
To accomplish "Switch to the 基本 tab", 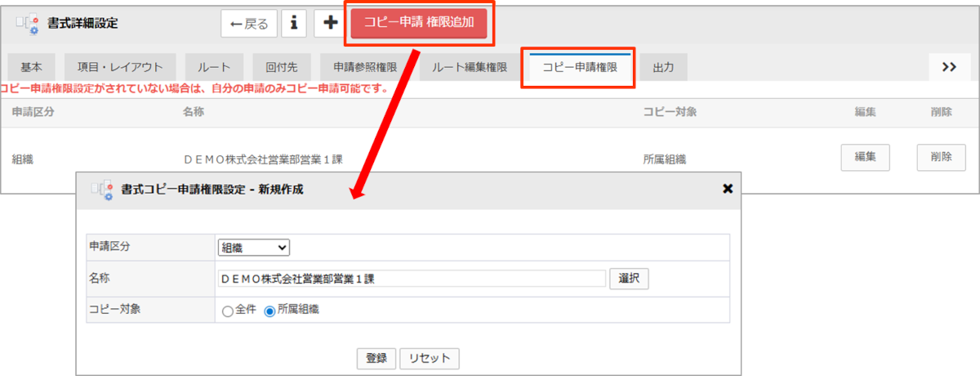I will click(32, 67).
